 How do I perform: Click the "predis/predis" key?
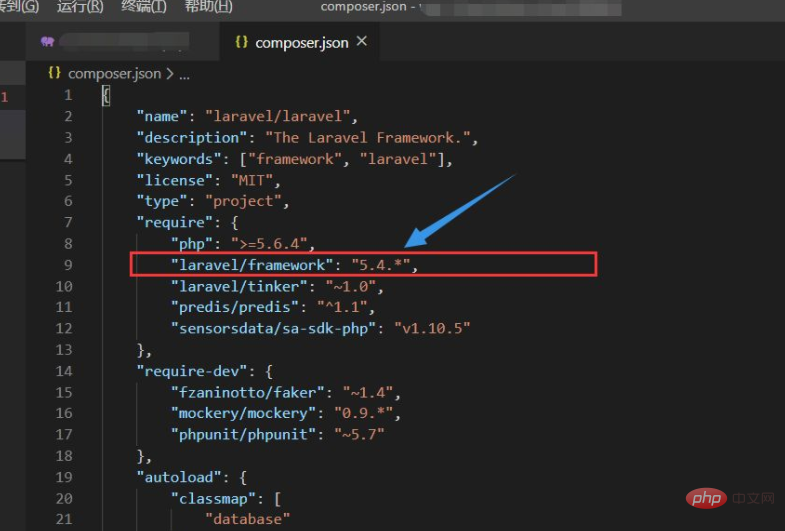click(235, 307)
